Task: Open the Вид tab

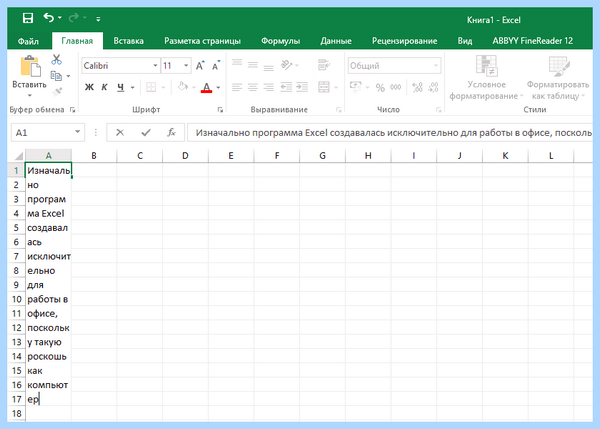Action: click(x=465, y=41)
